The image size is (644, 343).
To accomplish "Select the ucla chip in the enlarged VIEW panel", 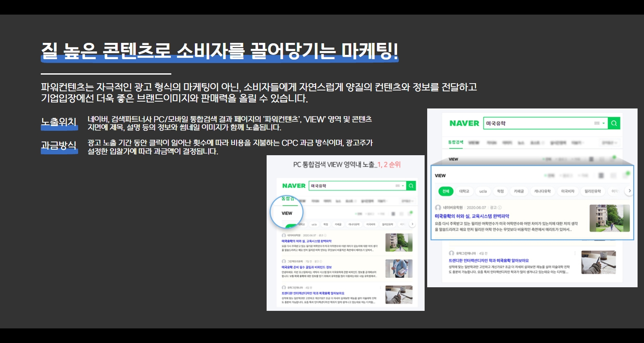I will [x=483, y=191].
